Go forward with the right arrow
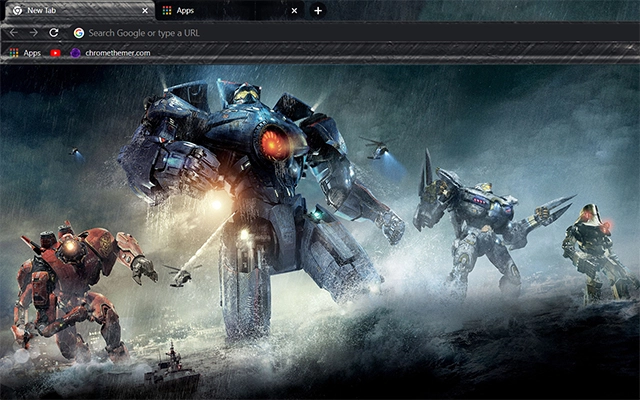640x400 pixels. pyautogui.click(x=34, y=33)
